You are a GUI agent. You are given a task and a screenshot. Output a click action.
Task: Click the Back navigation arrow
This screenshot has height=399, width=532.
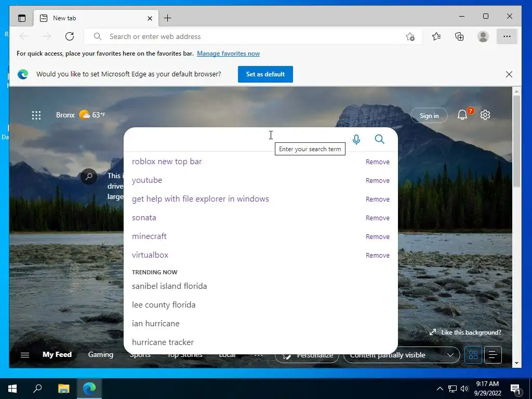pos(24,36)
